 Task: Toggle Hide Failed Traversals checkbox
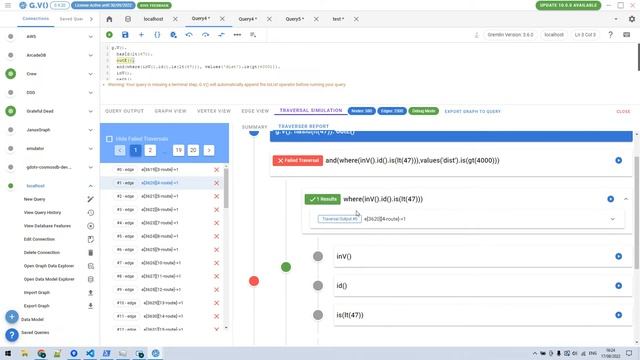[109, 139]
